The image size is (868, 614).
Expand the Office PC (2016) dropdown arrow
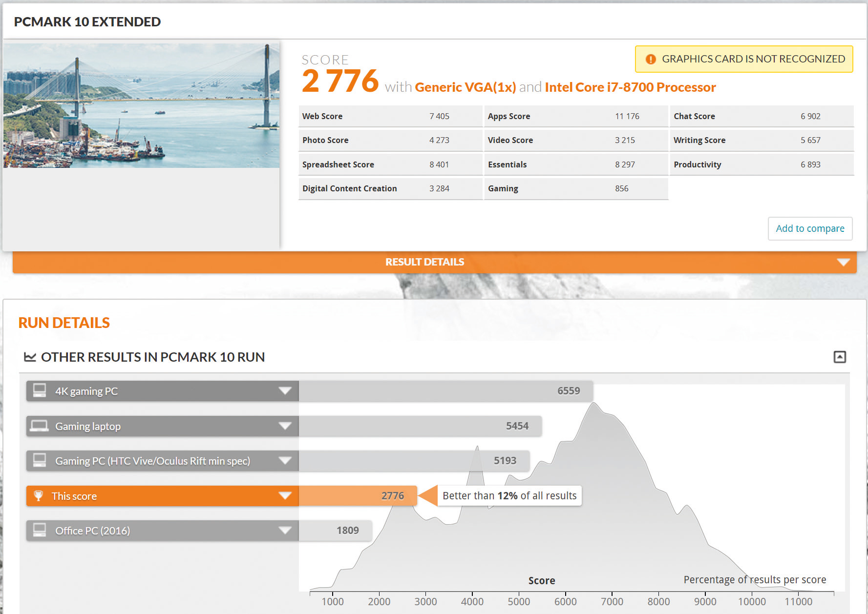click(x=285, y=531)
